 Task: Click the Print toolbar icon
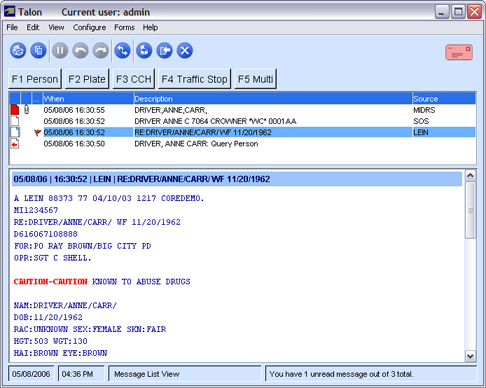coord(18,51)
